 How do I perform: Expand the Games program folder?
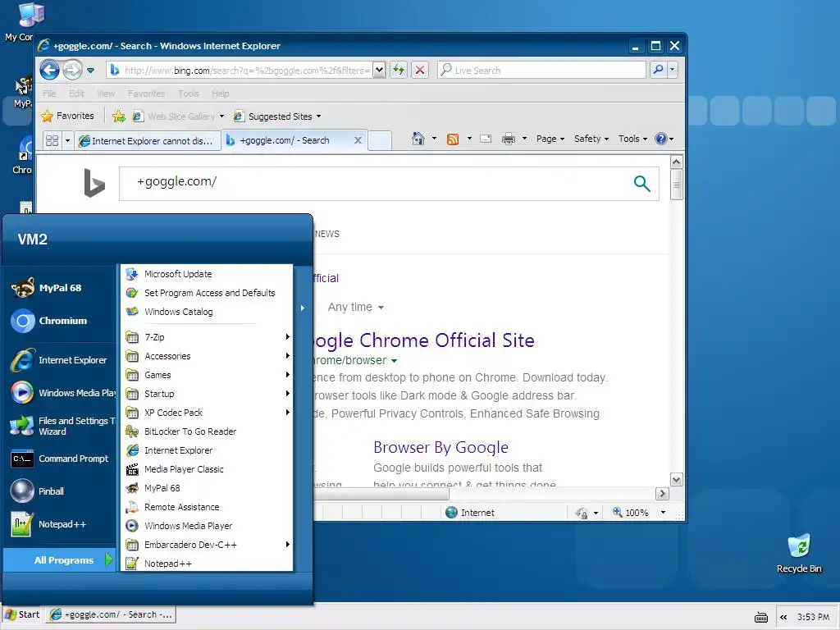point(207,375)
